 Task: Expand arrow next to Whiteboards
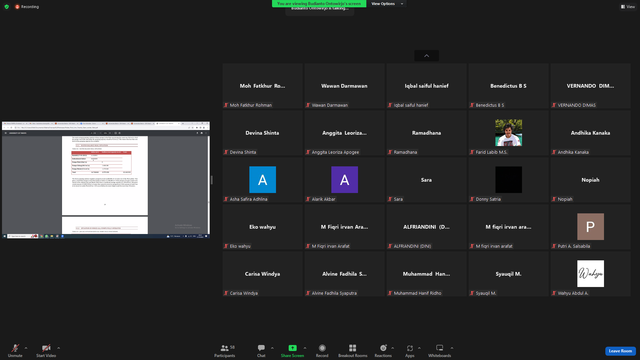[452, 348]
